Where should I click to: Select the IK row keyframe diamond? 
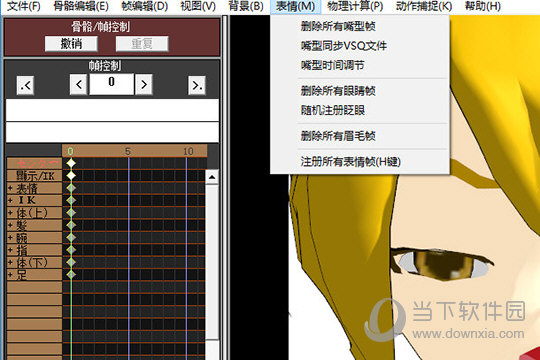tap(71, 200)
